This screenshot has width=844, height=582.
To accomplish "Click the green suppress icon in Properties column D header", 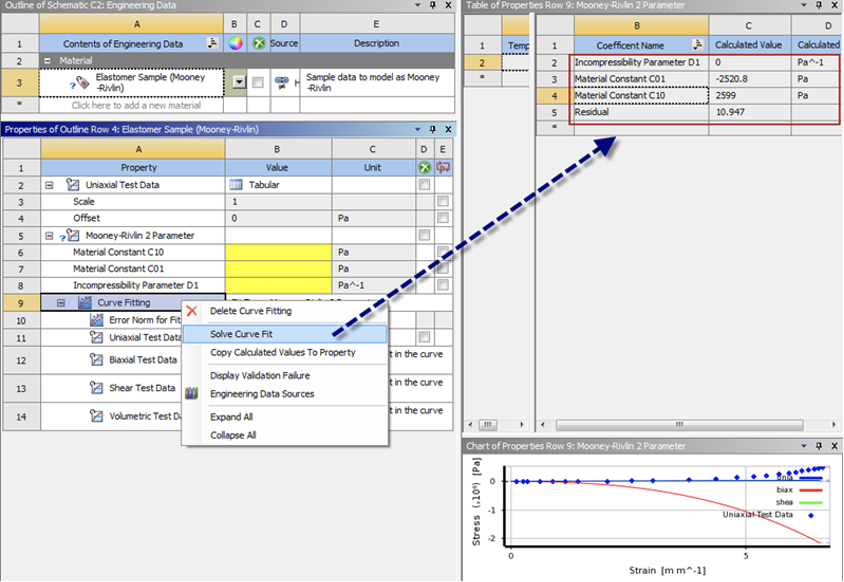I will [424, 167].
